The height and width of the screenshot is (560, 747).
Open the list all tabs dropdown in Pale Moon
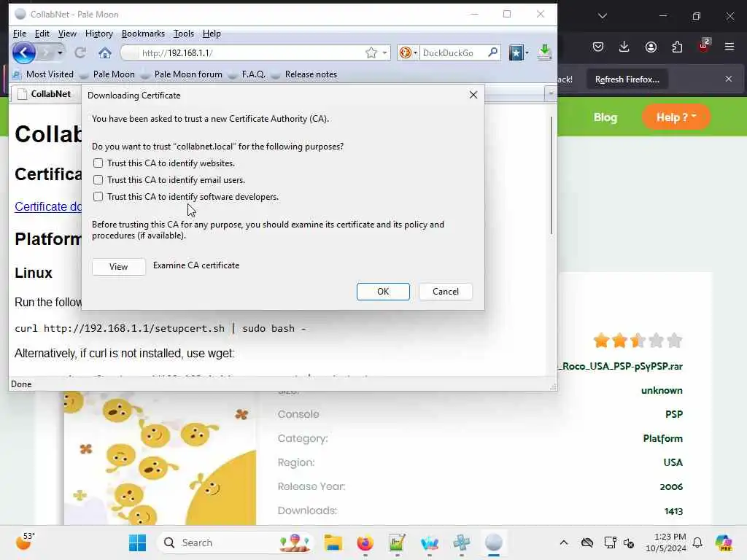tap(551, 94)
